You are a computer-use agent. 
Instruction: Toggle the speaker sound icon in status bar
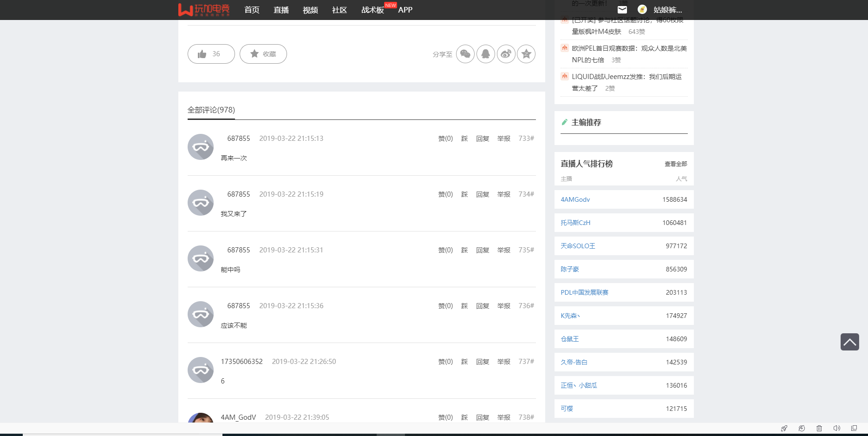coord(837,428)
